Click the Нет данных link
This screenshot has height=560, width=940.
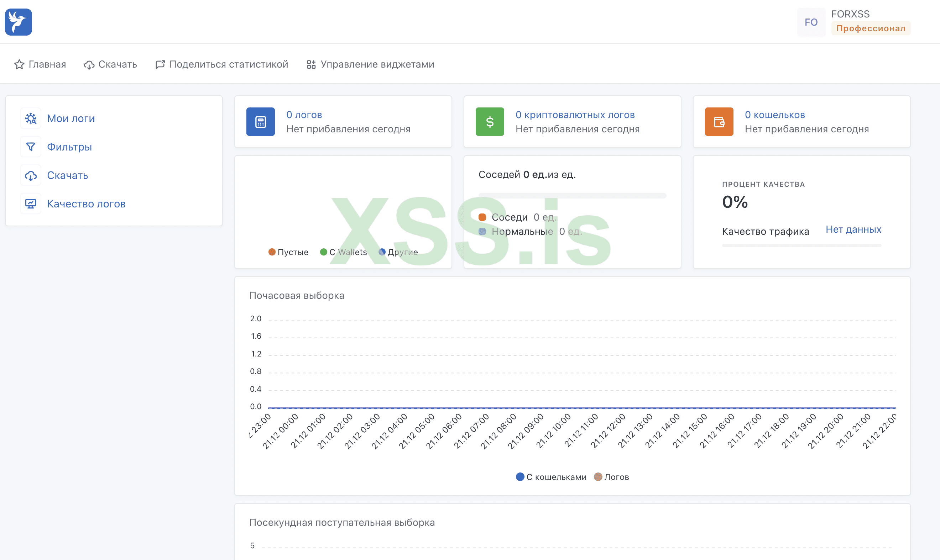point(853,229)
